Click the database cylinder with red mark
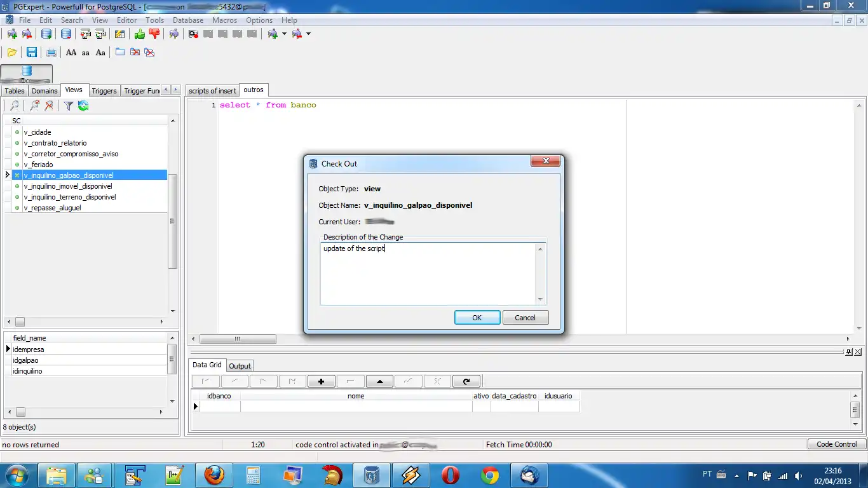Screen dimensions: 868x488 click(x=65, y=34)
